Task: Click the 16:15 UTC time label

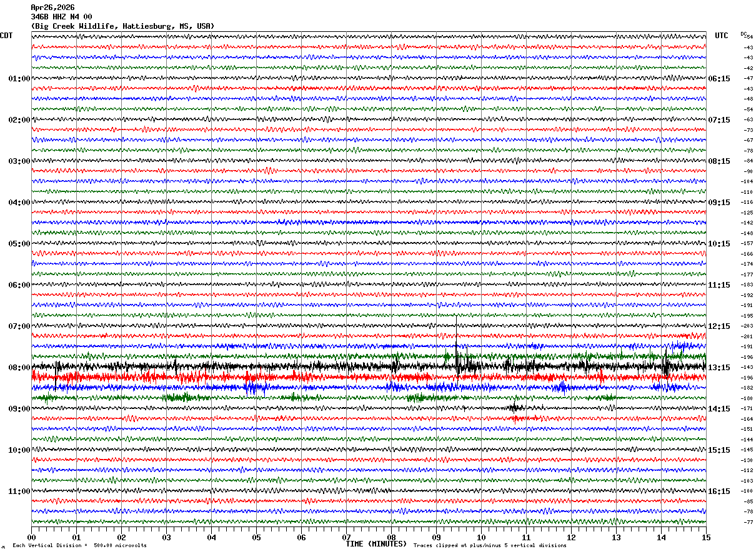Action: pos(719,491)
